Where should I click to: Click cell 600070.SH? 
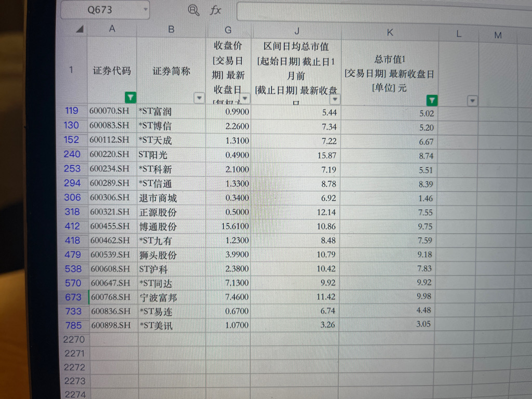tap(112, 111)
